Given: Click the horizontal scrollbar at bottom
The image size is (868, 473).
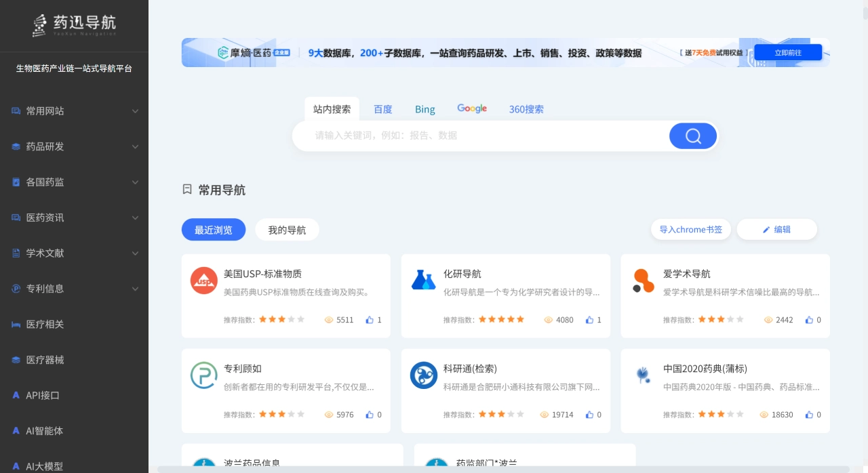Looking at the screenshot, I should tap(503, 469).
